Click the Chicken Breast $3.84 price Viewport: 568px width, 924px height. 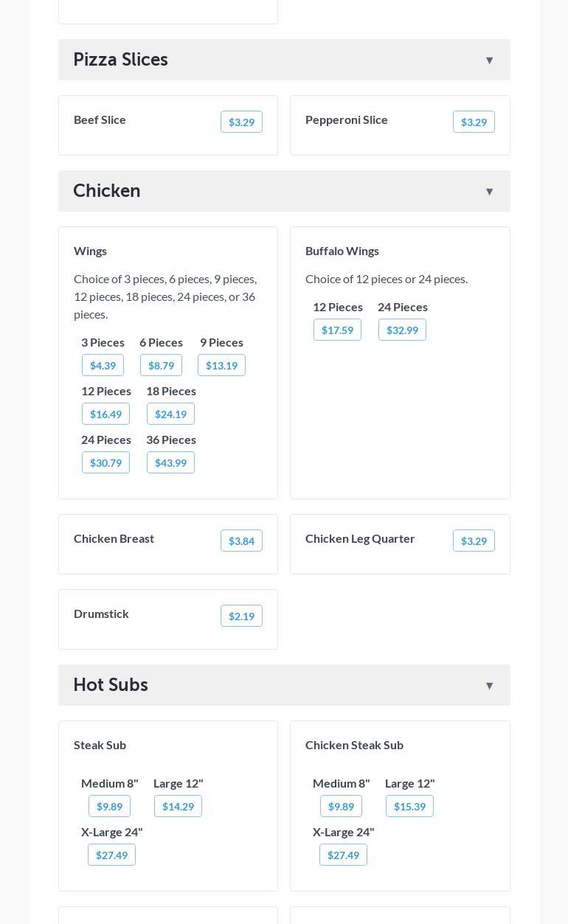(241, 541)
